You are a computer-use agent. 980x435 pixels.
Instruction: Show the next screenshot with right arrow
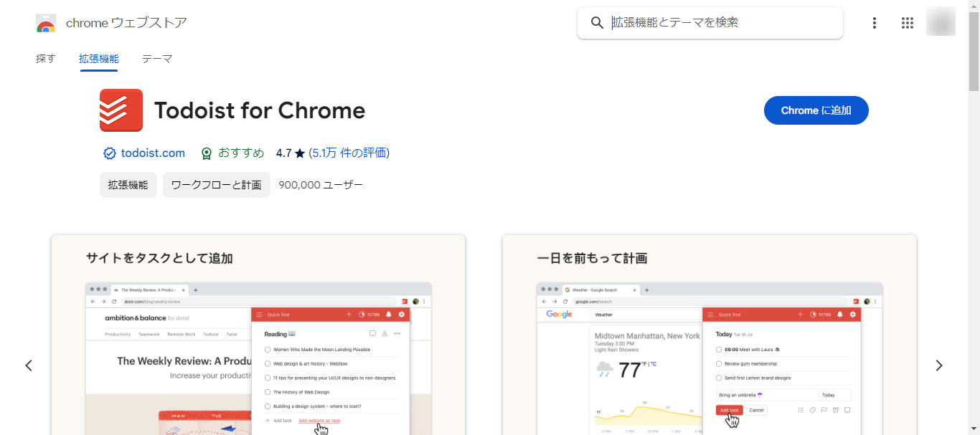click(939, 365)
